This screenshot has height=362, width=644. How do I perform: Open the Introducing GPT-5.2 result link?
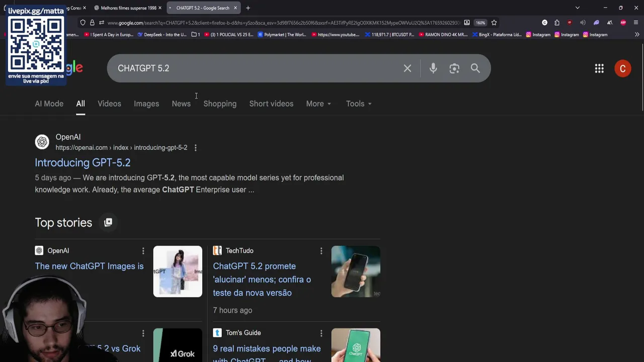click(83, 162)
